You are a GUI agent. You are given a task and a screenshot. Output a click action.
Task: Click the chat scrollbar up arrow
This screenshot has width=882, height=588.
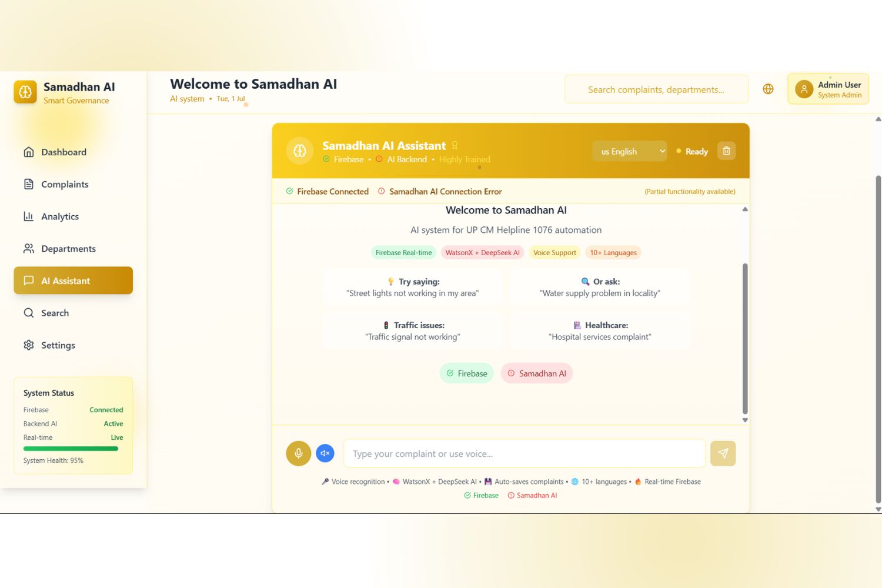pos(745,209)
